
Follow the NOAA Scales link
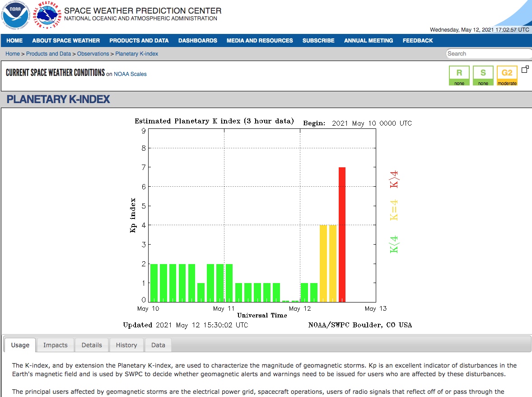click(x=130, y=74)
